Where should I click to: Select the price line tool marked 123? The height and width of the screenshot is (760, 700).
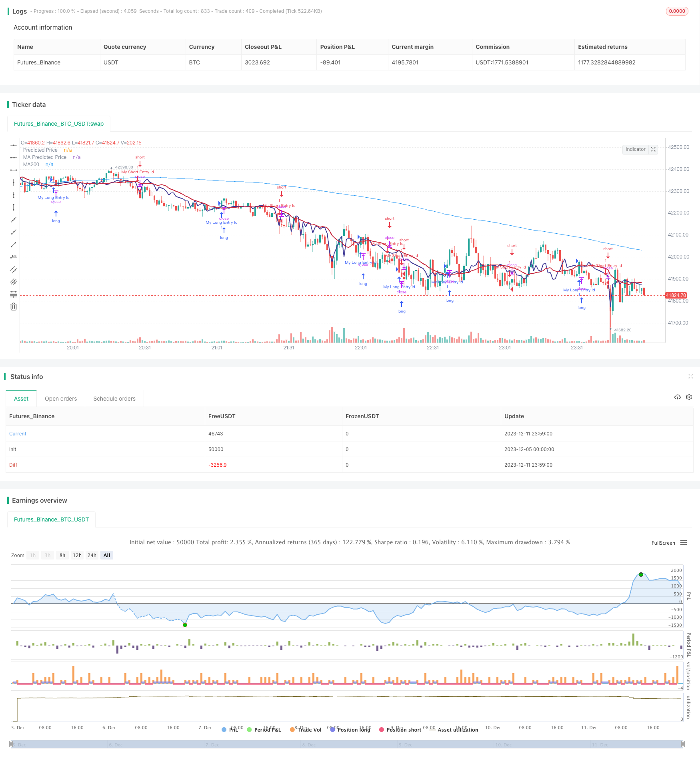pos(14,257)
